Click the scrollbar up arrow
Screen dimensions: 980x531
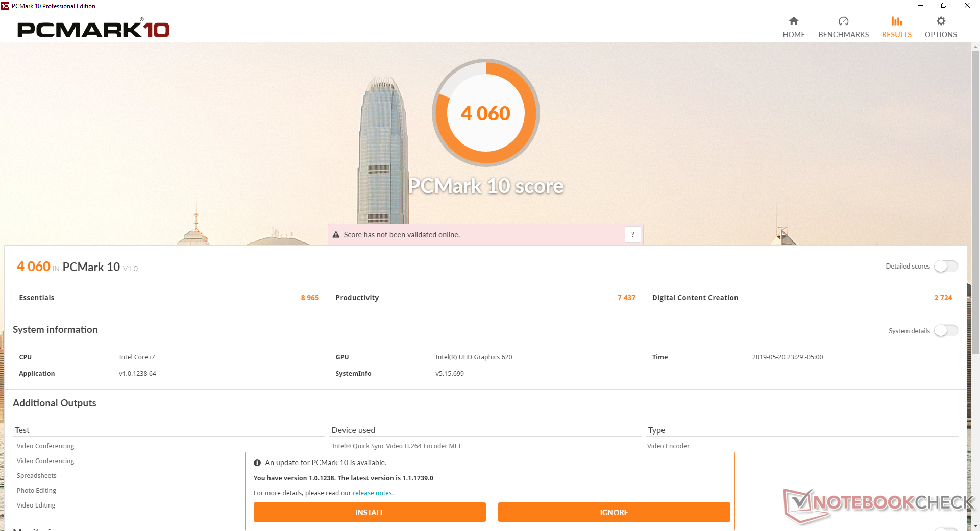[x=975, y=47]
